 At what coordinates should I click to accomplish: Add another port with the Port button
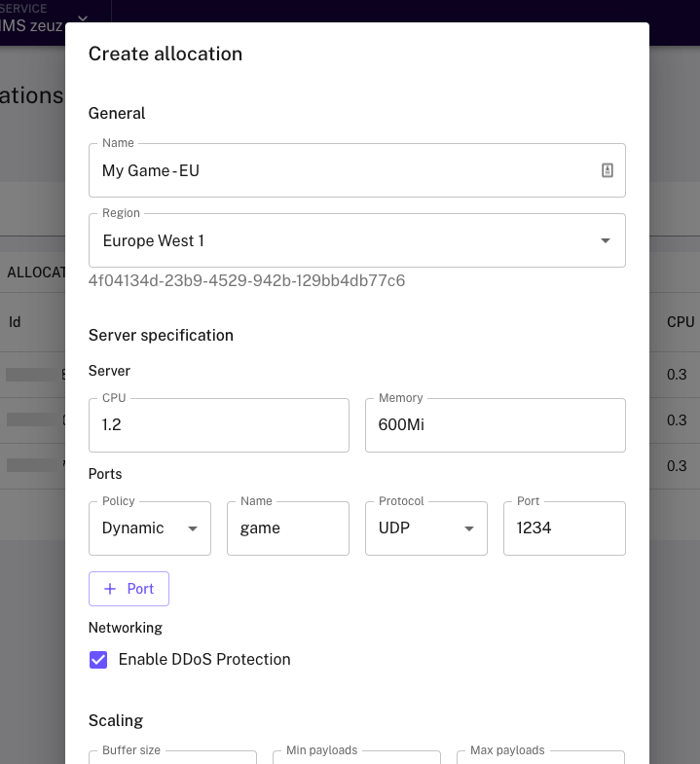(129, 589)
